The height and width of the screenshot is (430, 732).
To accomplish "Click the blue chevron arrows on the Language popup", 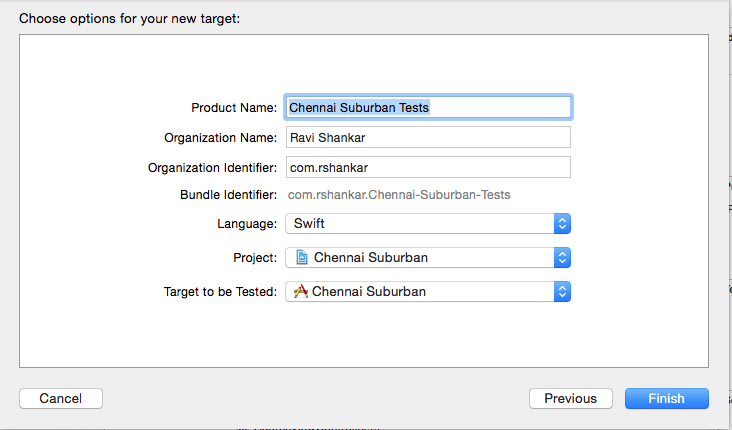I will pos(562,224).
